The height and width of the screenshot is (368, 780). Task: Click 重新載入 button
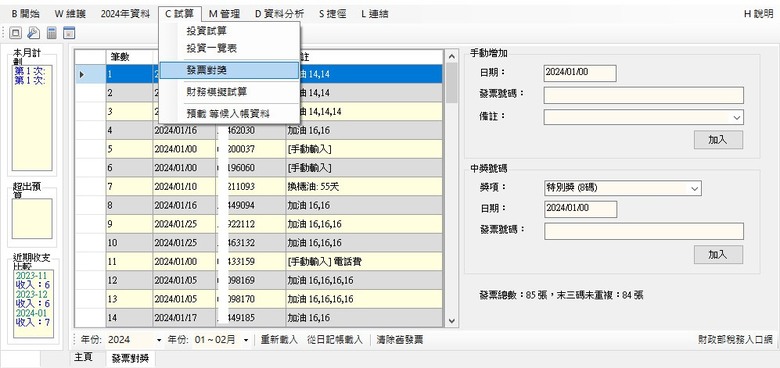tap(279, 340)
